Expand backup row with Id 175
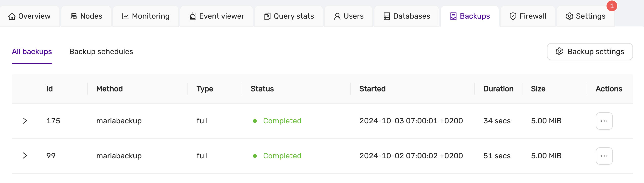This screenshot has width=644, height=183. tap(25, 121)
